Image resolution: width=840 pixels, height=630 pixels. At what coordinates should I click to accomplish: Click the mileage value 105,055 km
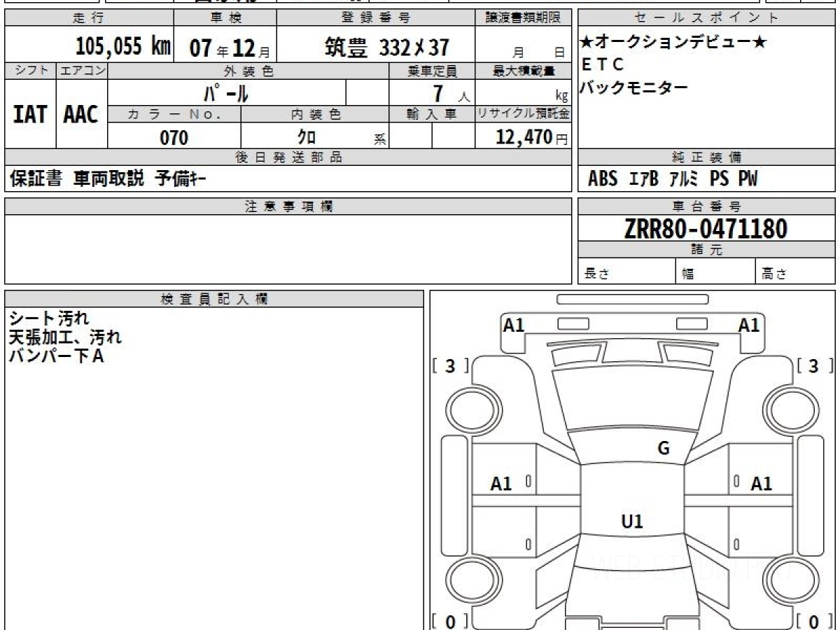point(123,47)
